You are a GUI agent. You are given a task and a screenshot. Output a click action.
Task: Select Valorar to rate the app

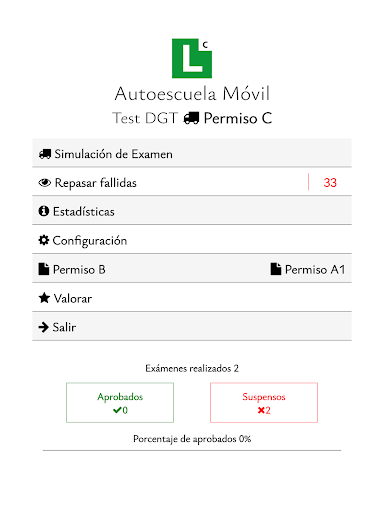pyautogui.click(x=192, y=298)
